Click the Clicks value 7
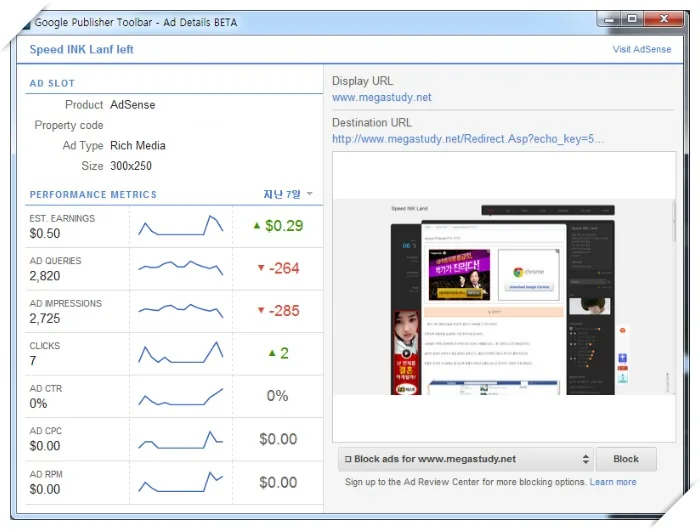The image size is (700, 530). click(x=33, y=361)
